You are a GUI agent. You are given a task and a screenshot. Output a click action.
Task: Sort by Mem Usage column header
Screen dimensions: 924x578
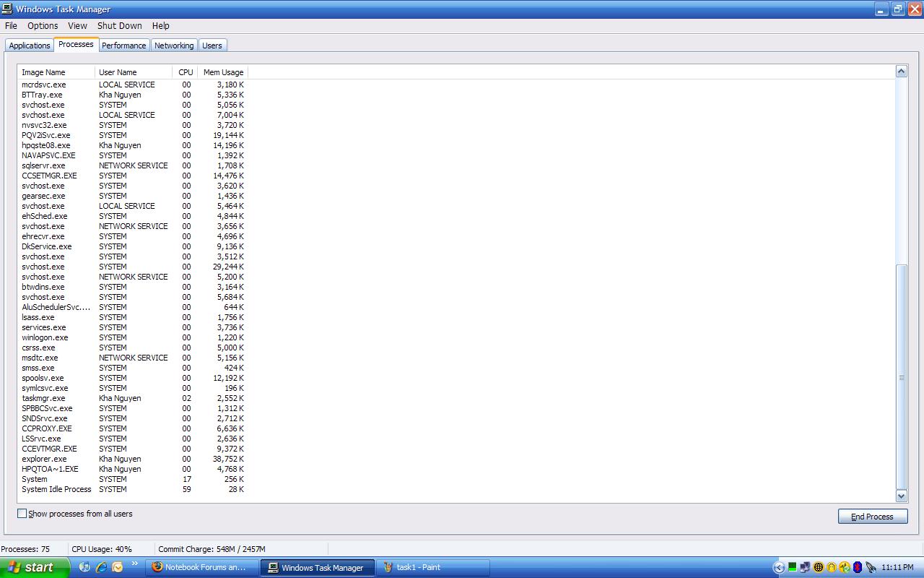pos(223,72)
